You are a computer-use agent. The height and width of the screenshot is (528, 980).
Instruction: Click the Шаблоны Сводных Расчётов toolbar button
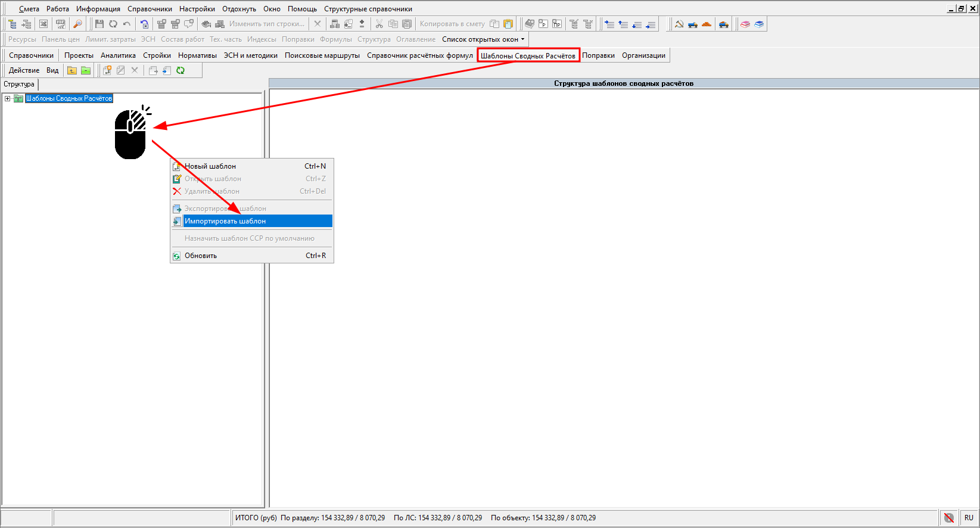[x=528, y=55]
